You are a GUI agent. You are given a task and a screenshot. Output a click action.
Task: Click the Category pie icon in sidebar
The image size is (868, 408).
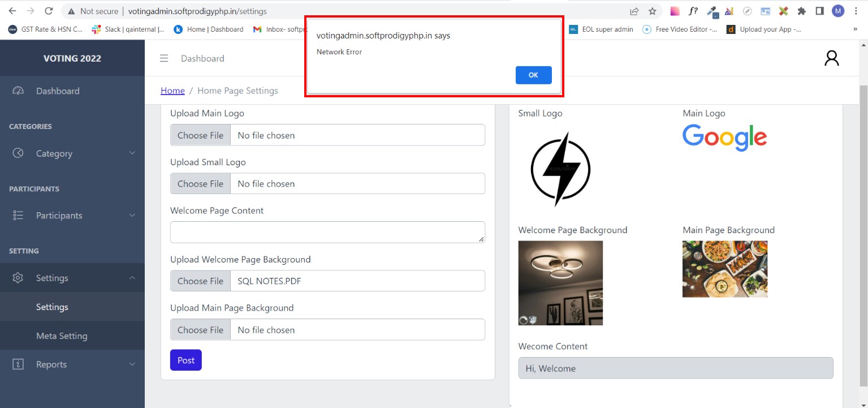point(18,153)
